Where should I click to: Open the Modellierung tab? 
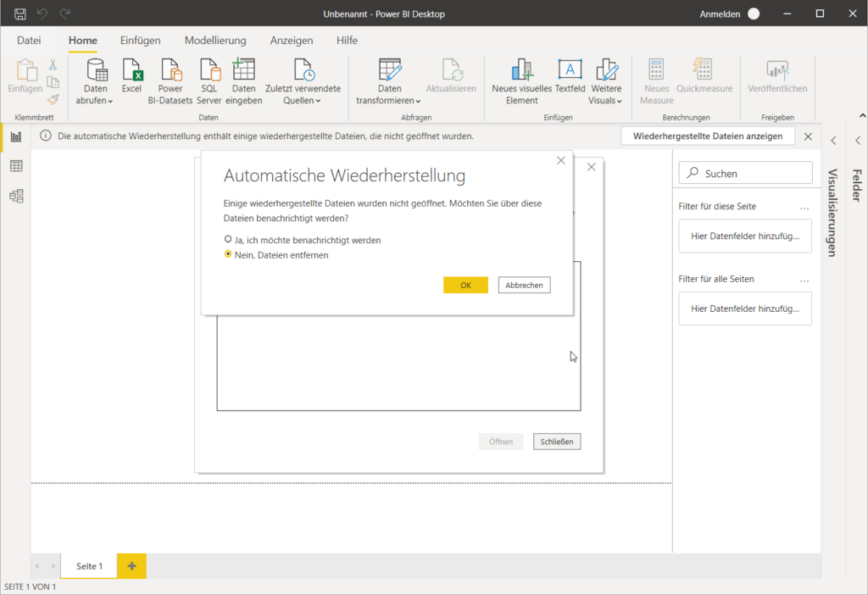(x=215, y=41)
